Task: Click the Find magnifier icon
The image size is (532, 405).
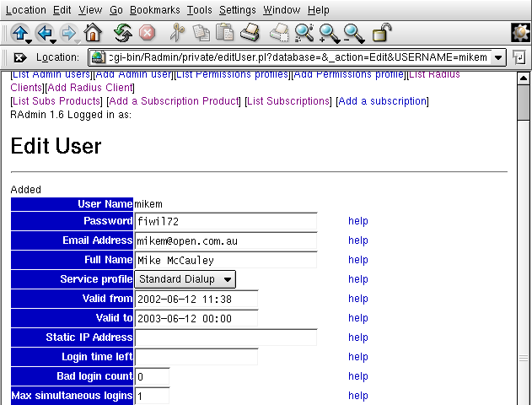Action: (x=304, y=33)
